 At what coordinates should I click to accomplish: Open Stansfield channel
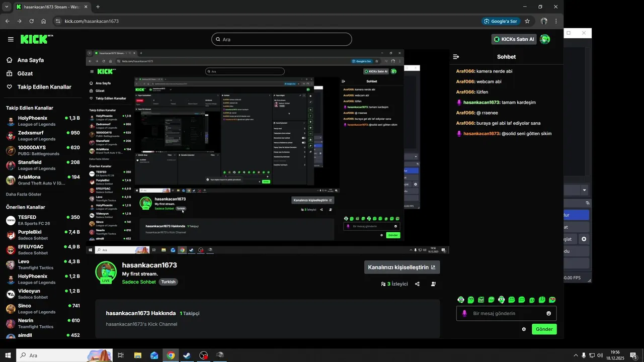tap(43, 165)
